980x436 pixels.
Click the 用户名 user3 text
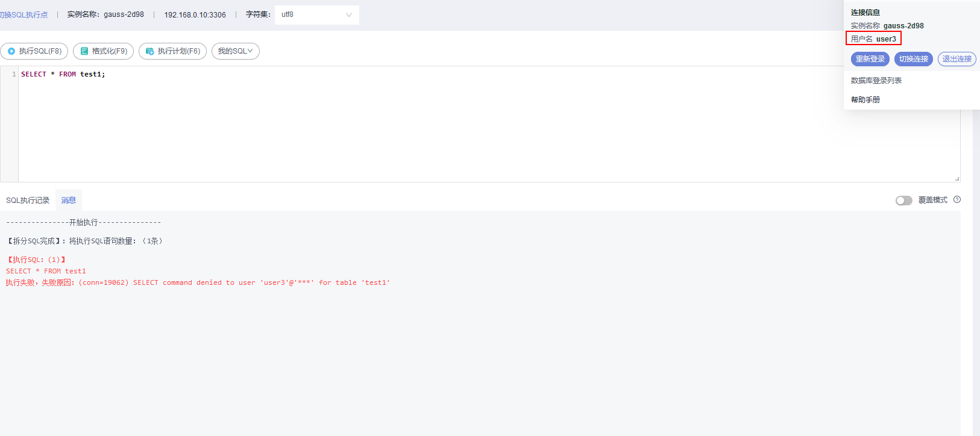click(873, 39)
